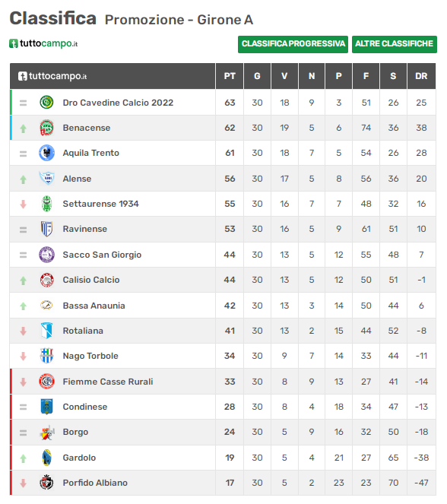Click the Benacense team logo
The height and width of the screenshot is (504, 447).
click(46, 128)
